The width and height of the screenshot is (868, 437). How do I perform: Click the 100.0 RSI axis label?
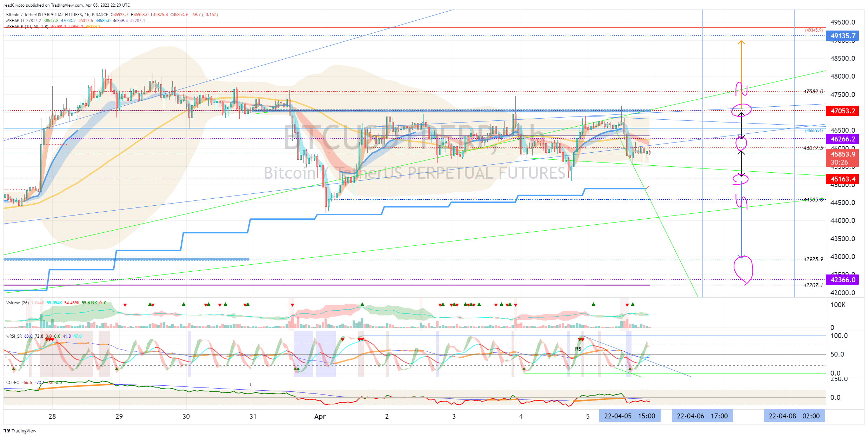[839, 336]
